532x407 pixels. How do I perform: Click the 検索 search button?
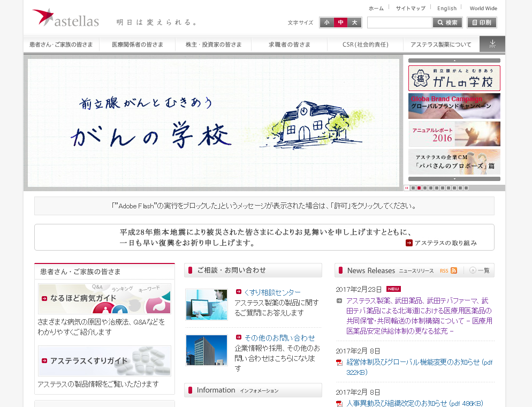pyautogui.click(x=447, y=22)
